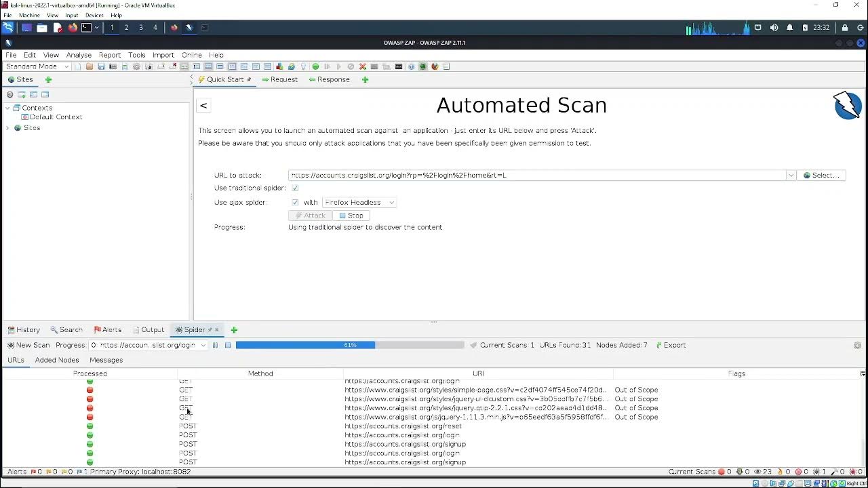Screen dimensions: 868x488
Task: Open terminal dropdown arrow in Kali panel
Action: click(x=96, y=28)
